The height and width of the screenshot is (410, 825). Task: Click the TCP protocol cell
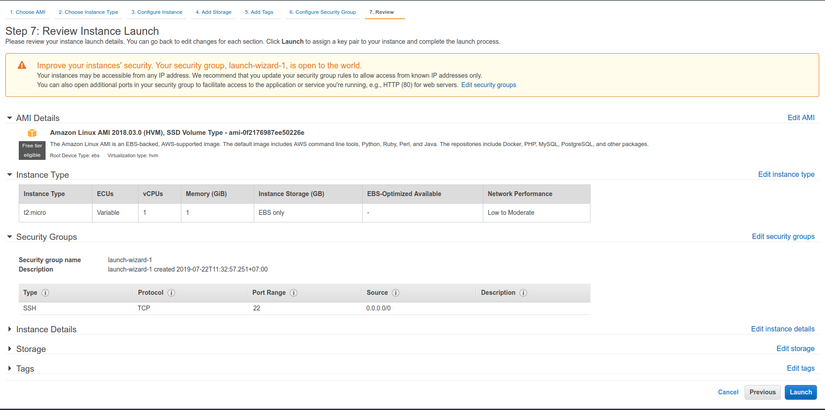tap(144, 308)
